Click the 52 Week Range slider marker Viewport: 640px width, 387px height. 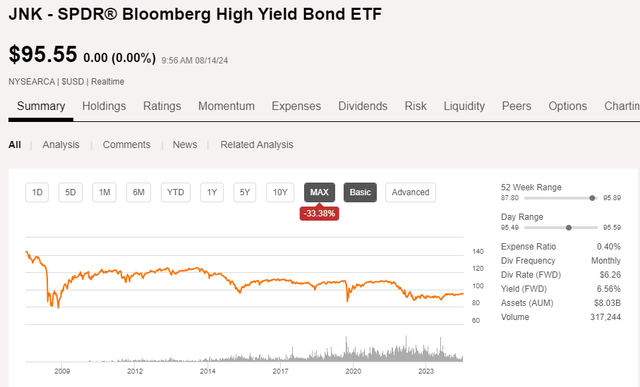[x=592, y=198]
